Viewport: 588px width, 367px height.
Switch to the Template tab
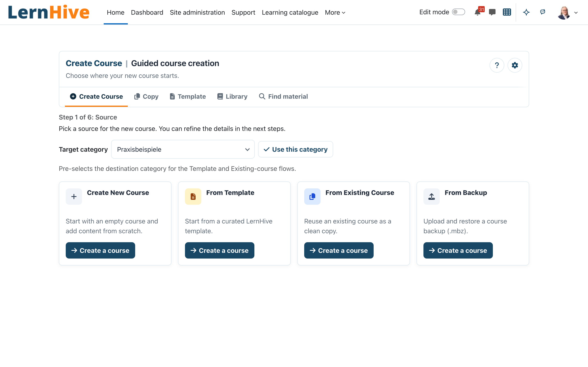pos(188,96)
